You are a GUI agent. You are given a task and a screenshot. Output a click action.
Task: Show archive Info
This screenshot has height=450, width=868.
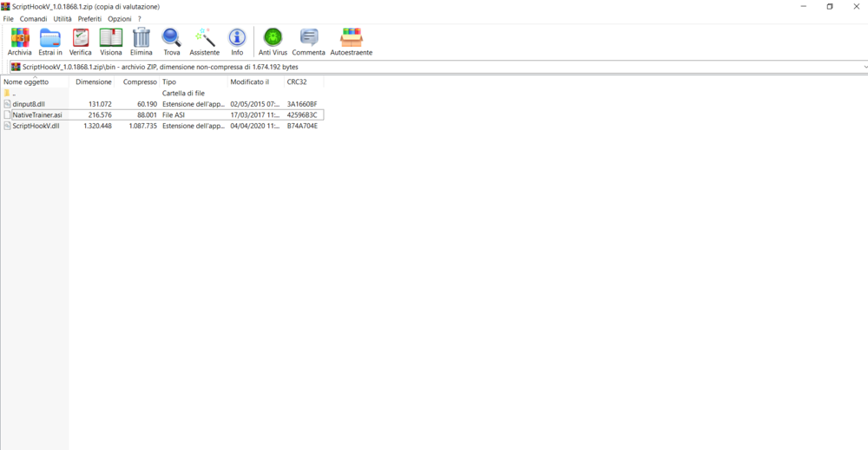[237, 42]
